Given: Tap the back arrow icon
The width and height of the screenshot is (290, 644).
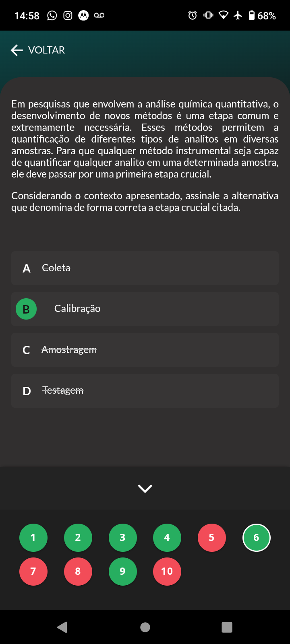Looking at the screenshot, I should (x=17, y=50).
